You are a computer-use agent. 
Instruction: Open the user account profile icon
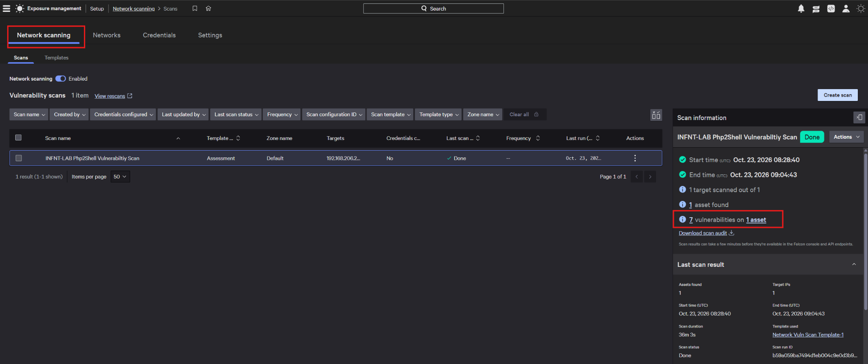coord(846,8)
